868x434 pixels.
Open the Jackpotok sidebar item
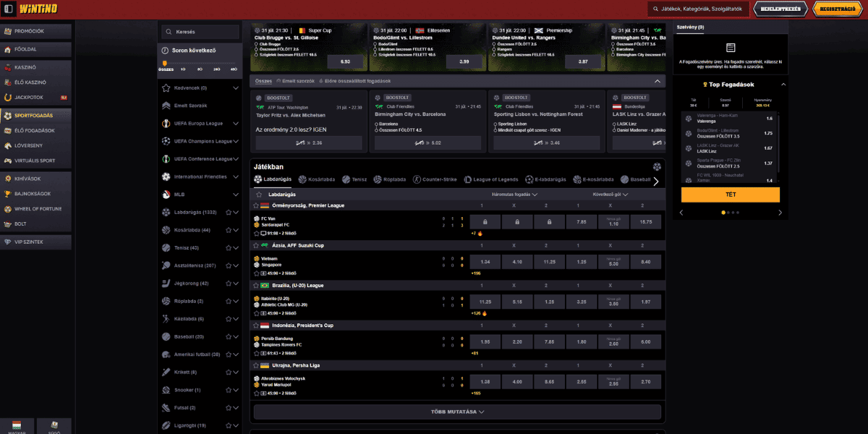[x=35, y=97]
